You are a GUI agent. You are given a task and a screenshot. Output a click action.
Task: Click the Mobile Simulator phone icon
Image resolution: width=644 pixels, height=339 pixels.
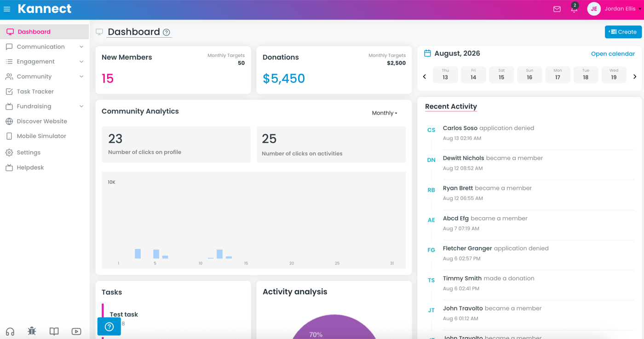point(9,136)
